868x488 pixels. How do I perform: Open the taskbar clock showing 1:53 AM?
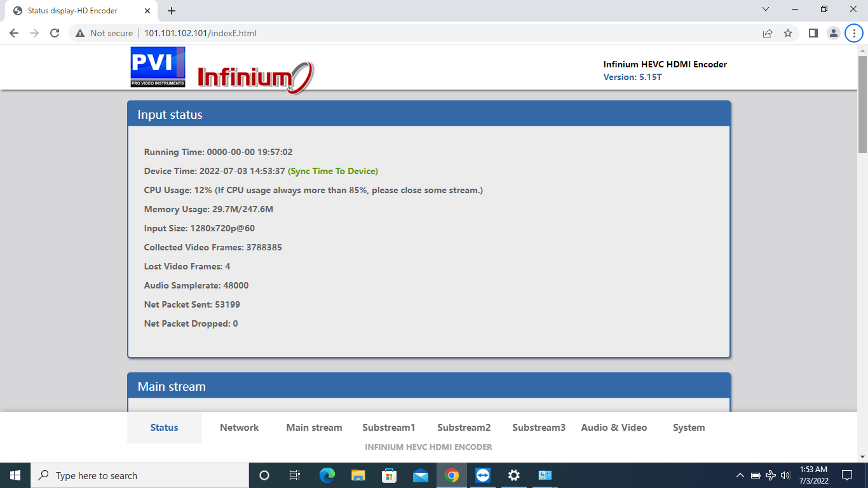tap(813, 475)
